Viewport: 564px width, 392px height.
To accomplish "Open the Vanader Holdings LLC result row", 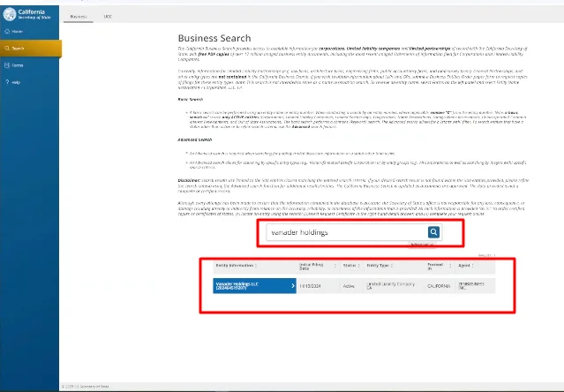I will (254, 286).
